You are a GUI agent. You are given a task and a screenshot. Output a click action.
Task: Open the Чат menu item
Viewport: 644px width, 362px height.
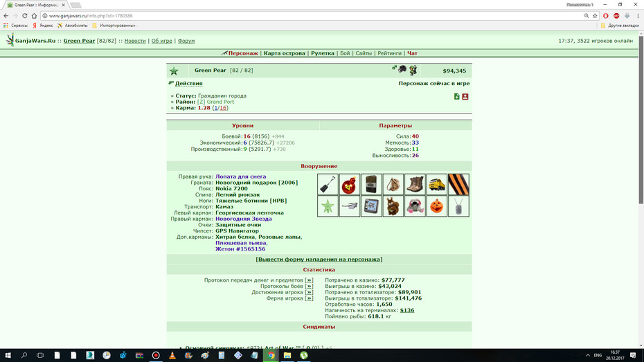click(x=412, y=53)
